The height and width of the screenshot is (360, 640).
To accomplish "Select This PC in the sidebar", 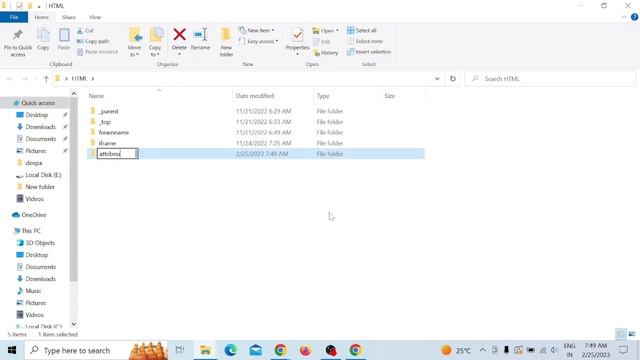I will pos(31,231).
